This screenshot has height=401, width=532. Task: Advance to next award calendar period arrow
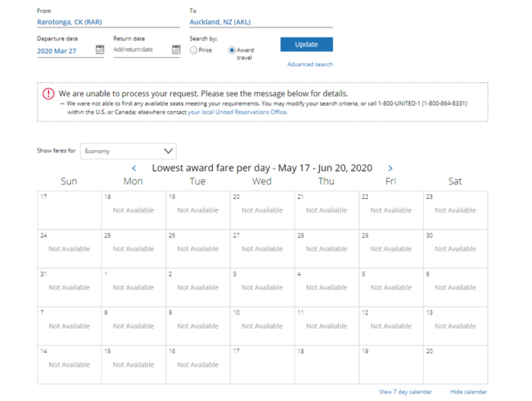(390, 168)
